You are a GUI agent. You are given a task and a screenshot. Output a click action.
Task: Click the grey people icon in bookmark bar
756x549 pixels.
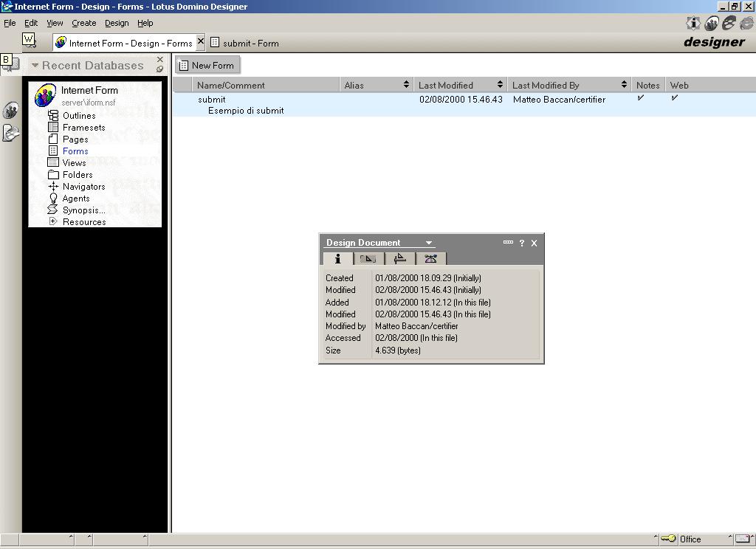tap(10, 111)
